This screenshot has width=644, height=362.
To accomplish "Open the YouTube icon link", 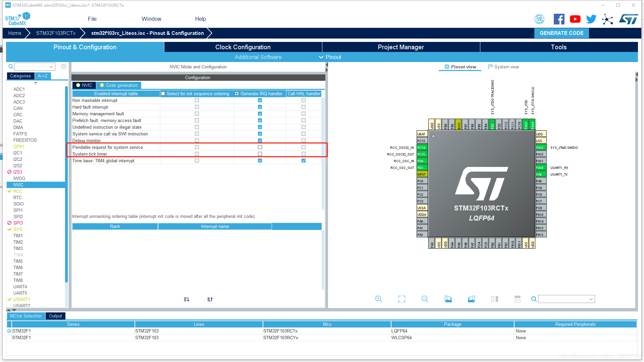I will [575, 19].
